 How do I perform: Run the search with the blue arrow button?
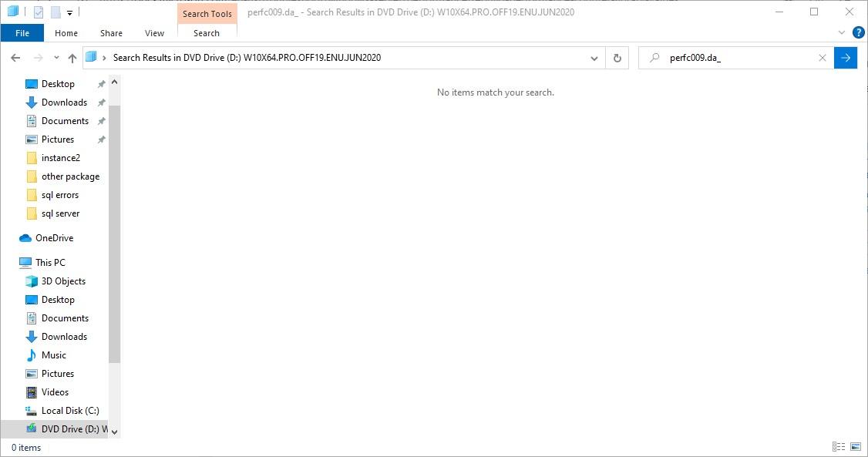tap(846, 58)
